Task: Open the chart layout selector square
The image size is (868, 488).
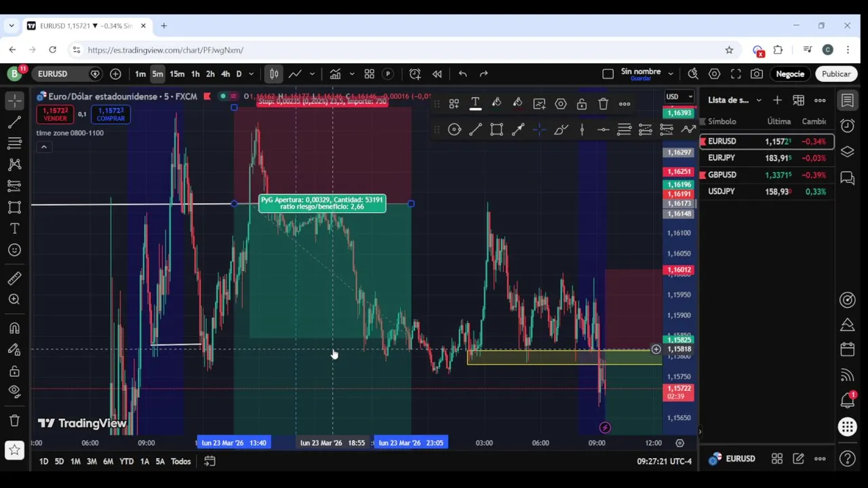Action: 608,74
